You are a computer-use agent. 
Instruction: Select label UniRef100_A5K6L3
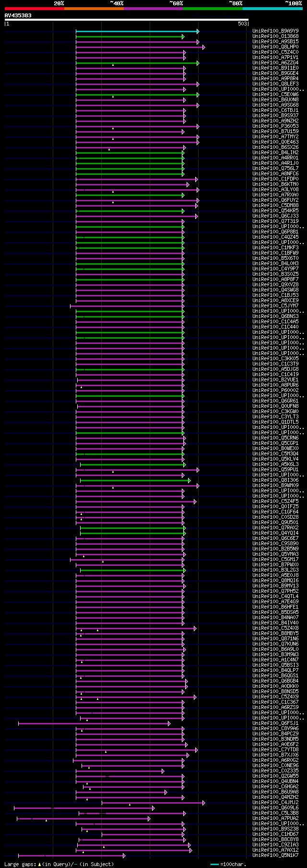(x=275, y=465)
